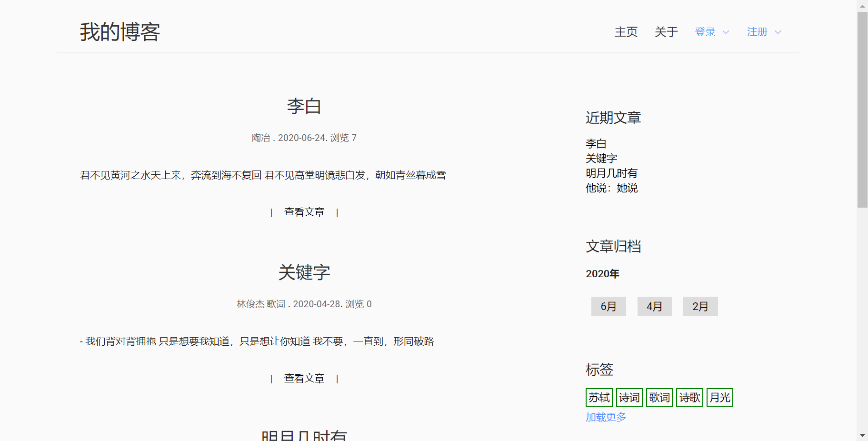This screenshot has height=441, width=868.
Task: Open the 4月 archive
Action: 654,307
